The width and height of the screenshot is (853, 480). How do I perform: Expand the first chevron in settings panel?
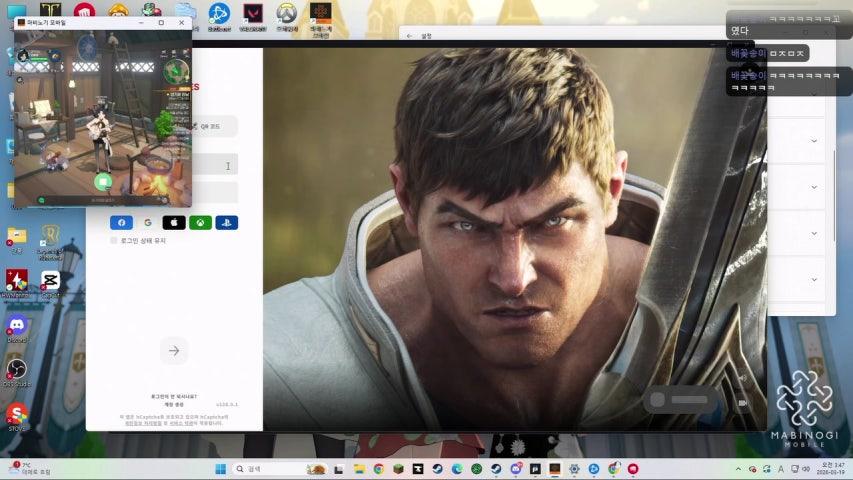point(815,93)
